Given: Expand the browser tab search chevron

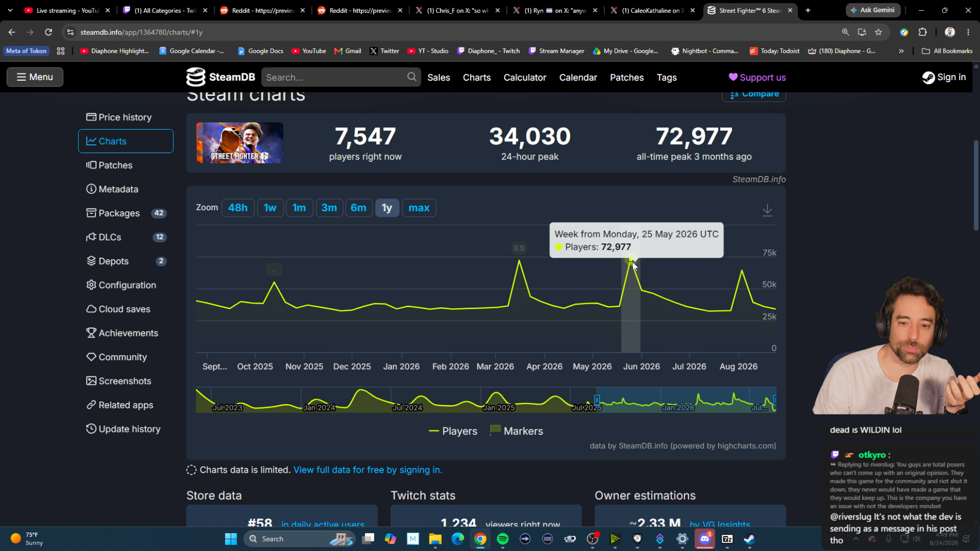Looking at the screenshot, I should point(10,10).
